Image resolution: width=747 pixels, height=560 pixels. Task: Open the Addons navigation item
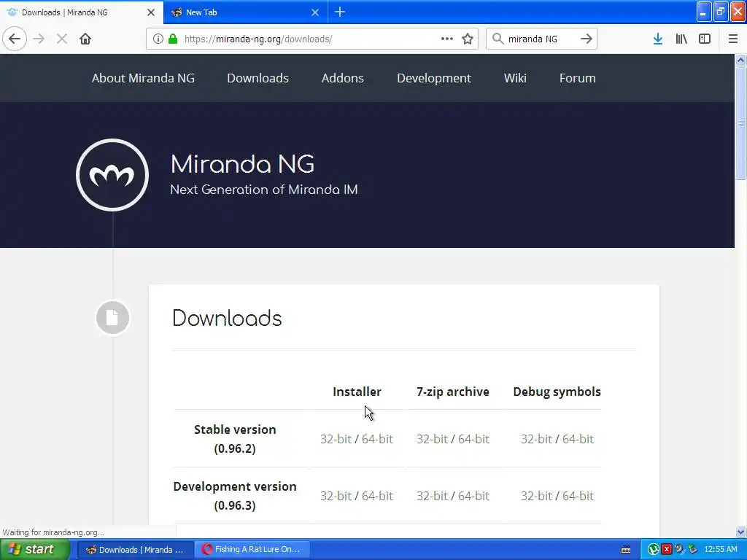tap(343, 78)
